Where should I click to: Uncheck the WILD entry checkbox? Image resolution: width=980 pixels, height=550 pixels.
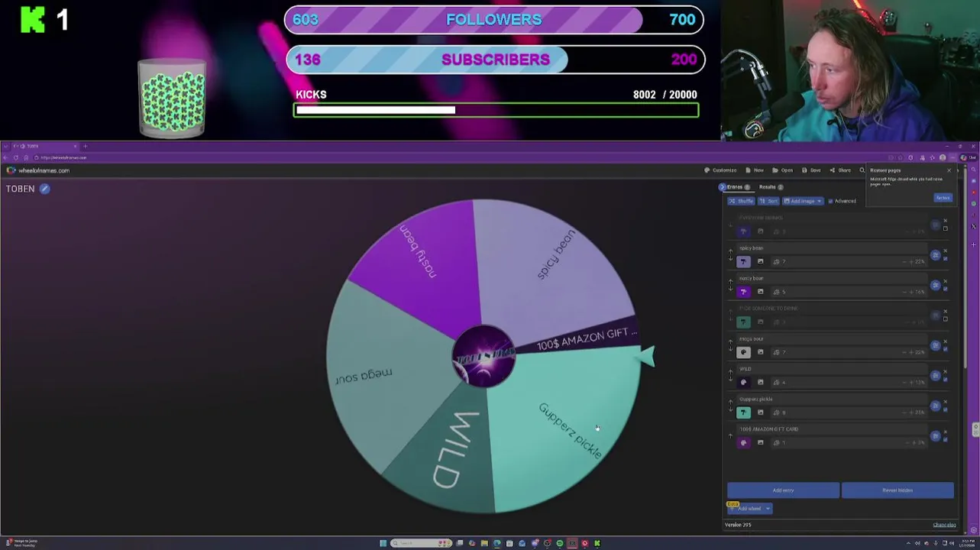[x=946, y=380]
